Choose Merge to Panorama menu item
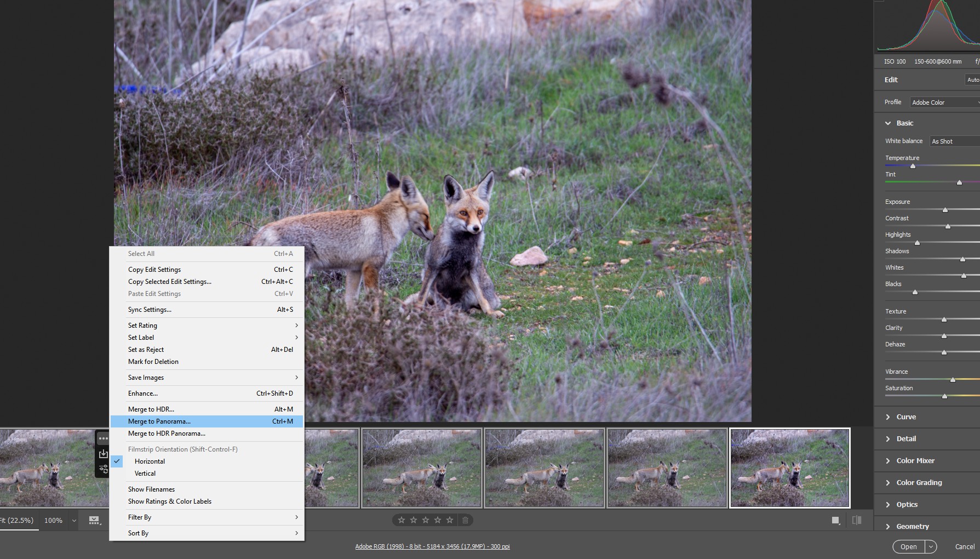This screenshot has width=980, height=559. (207, 421)
